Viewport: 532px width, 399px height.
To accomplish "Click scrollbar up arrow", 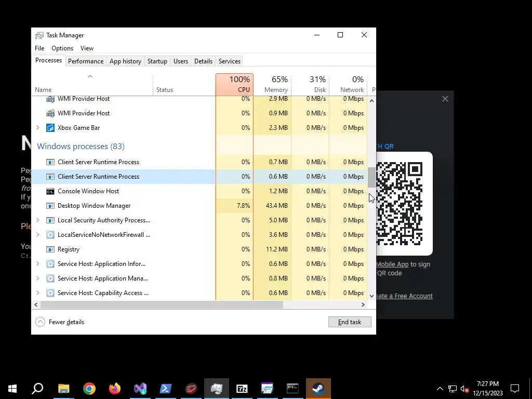I will (x=371, y=101).
